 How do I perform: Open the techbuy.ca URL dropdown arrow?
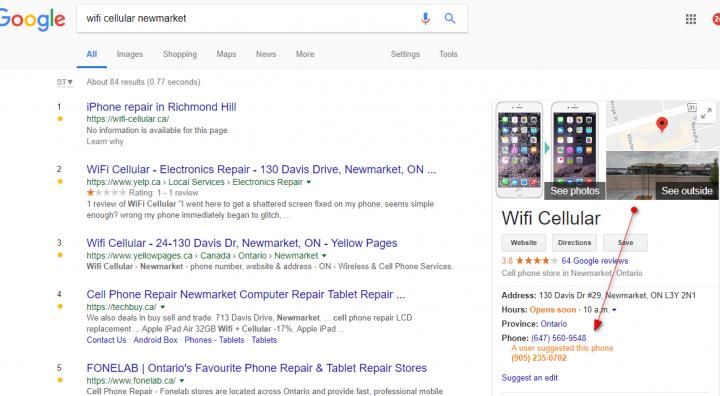tap(163, 307)
